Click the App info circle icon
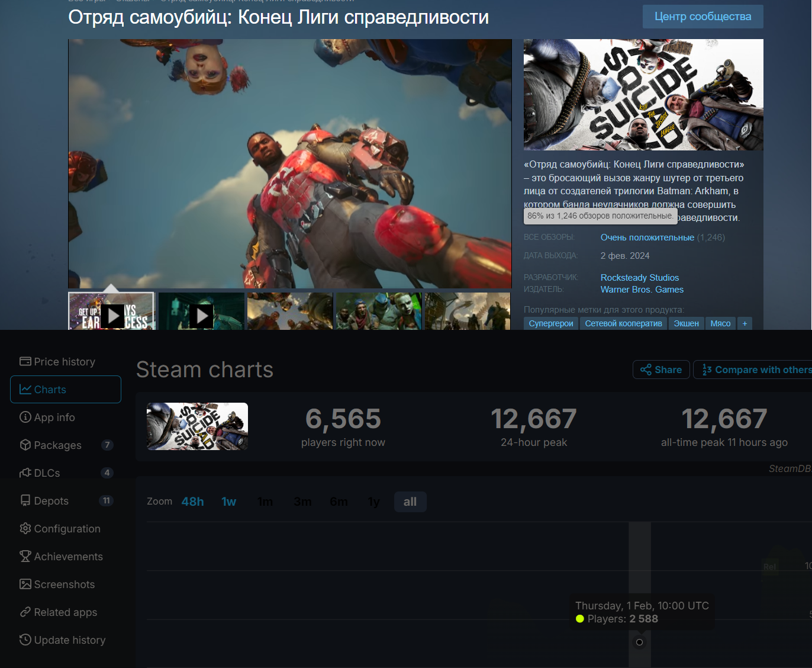The width and height of the screenshot is (812, 668). tap(25, 417)
